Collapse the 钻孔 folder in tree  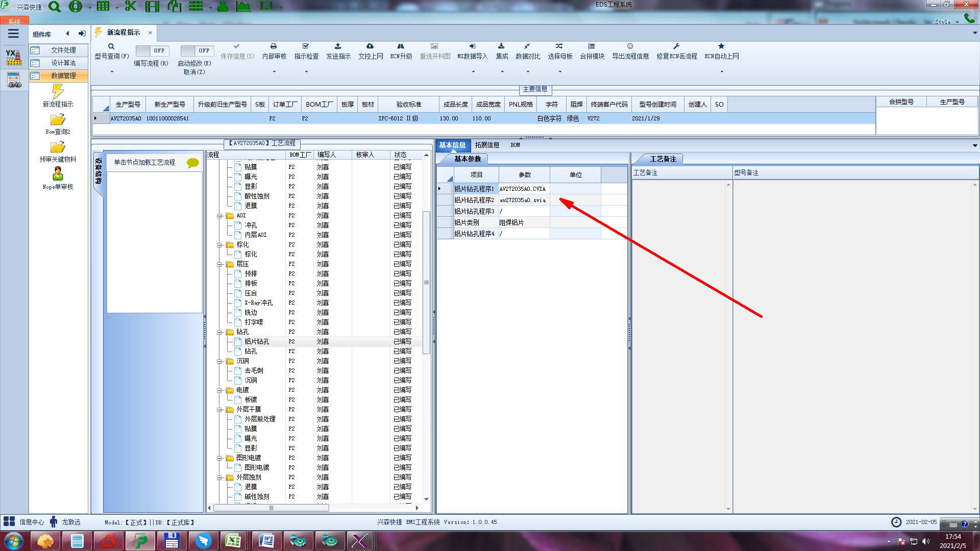[x=220, y=332]
